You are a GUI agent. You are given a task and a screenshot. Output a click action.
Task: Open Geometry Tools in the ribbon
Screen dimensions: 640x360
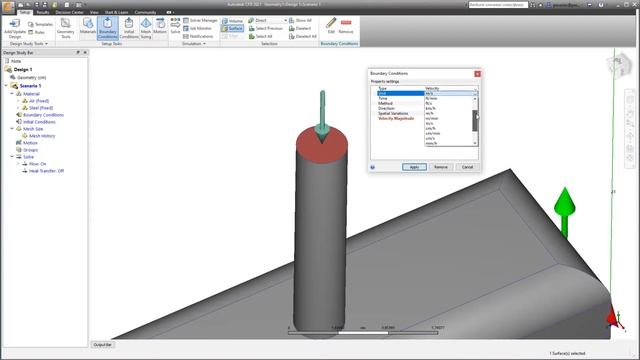(x=66, y=28)
